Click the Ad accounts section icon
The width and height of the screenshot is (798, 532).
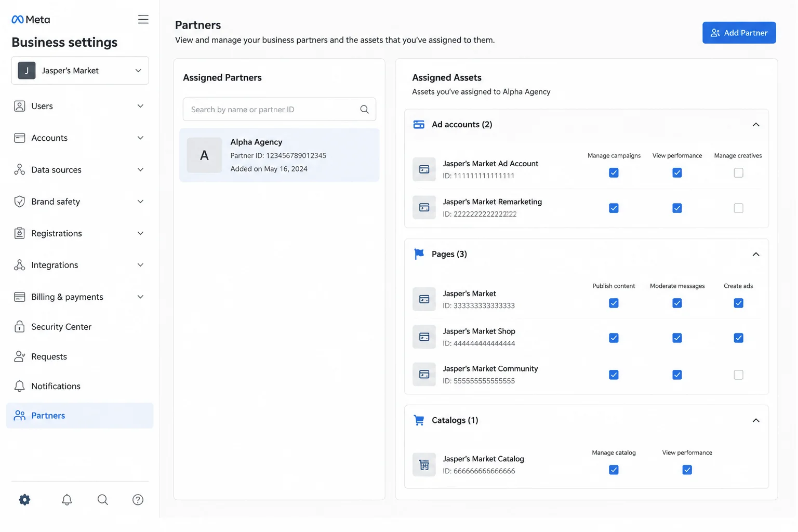coord(419,124)
